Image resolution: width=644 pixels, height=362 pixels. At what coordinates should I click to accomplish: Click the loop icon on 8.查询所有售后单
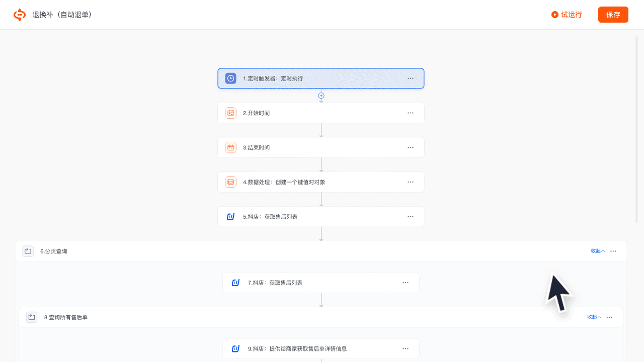click(x=32, y=317)
